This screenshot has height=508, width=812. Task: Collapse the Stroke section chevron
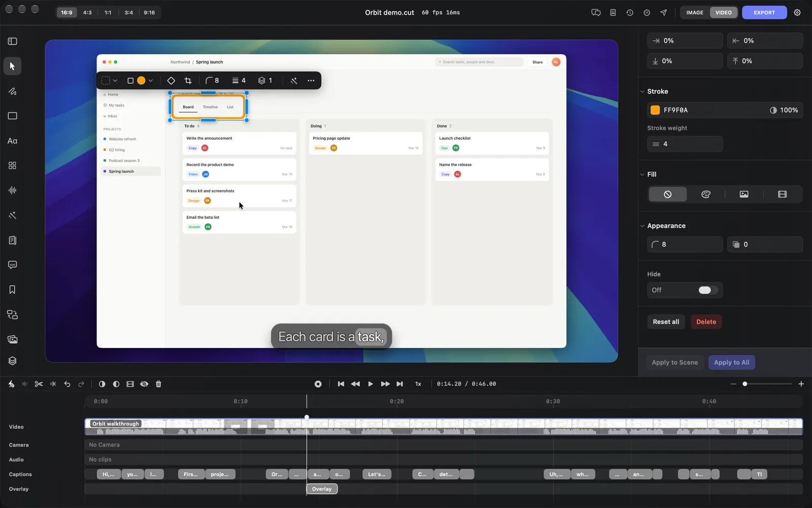642,91
